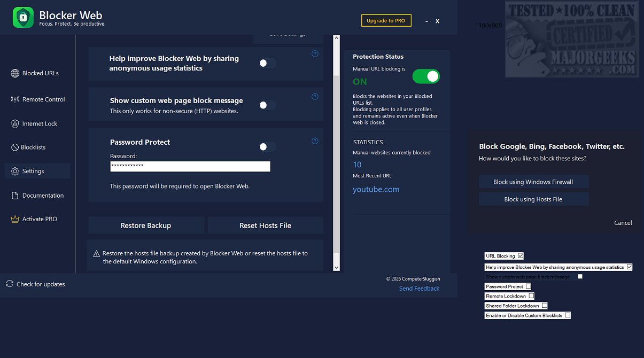Click the password input field
Screen dimensions: 644x358
point(190,166)
